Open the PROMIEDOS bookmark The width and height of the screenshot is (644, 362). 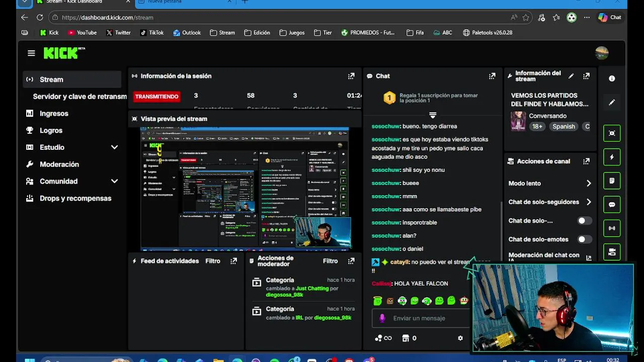[x=368, y=33]
